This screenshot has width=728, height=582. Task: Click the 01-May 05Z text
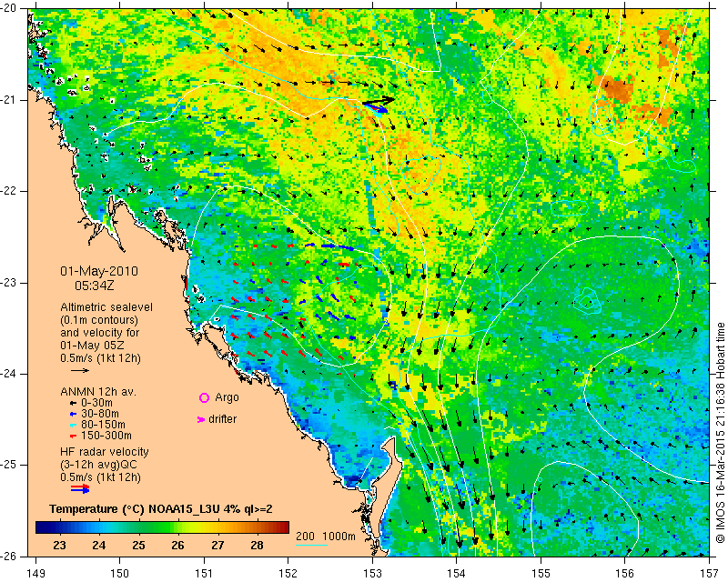tap(92, 346)
